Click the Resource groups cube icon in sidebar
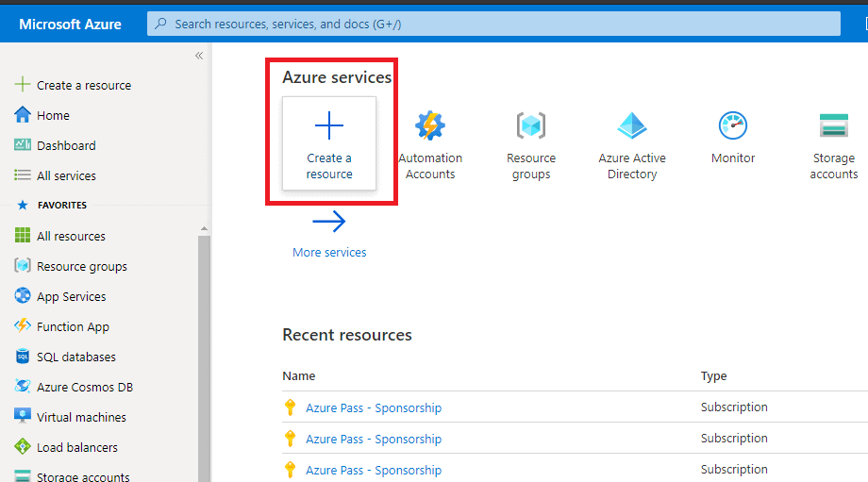The width and height of the screenshot is (868, 482). click(x=22, y=266)
